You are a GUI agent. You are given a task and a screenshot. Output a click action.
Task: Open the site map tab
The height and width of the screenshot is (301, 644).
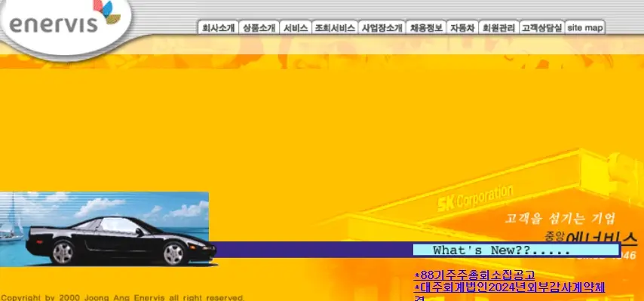coord(585,27)
